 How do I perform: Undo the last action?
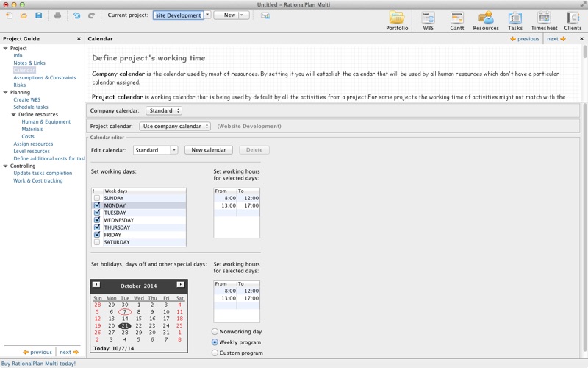click(x=77, y=15)
